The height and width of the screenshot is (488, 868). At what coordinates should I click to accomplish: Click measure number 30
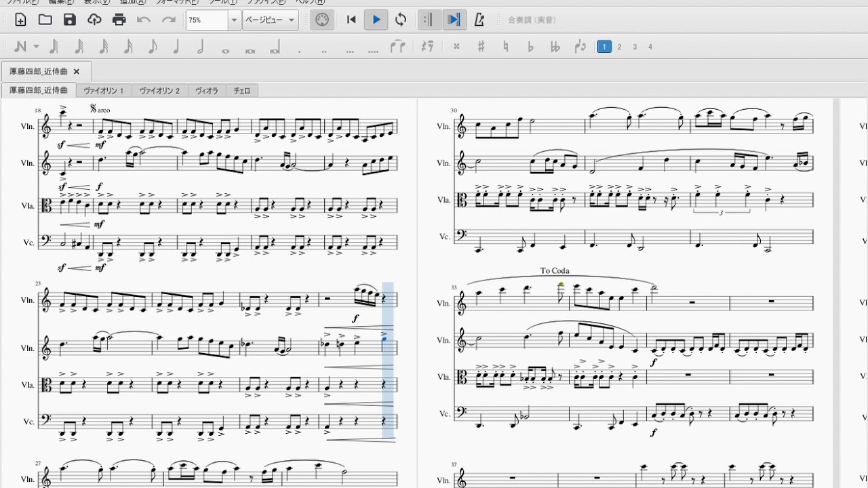[x=454, y=110]
